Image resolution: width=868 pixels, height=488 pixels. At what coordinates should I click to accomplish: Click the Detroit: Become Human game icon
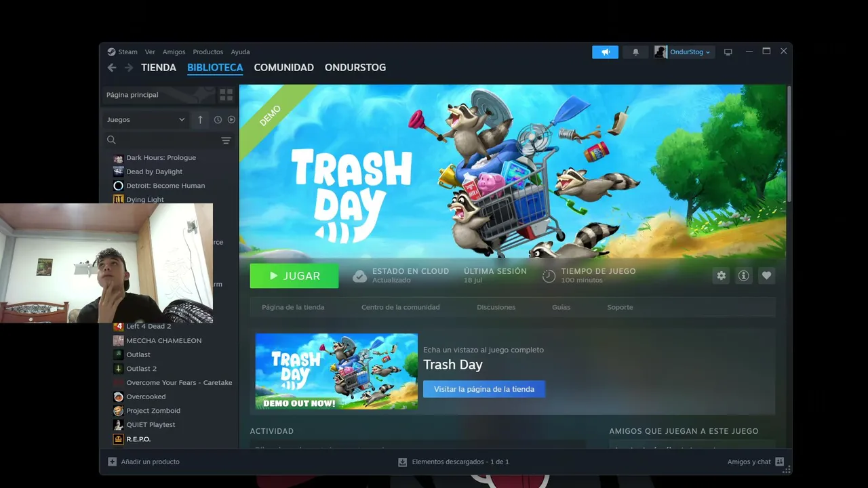click(118, 186)
